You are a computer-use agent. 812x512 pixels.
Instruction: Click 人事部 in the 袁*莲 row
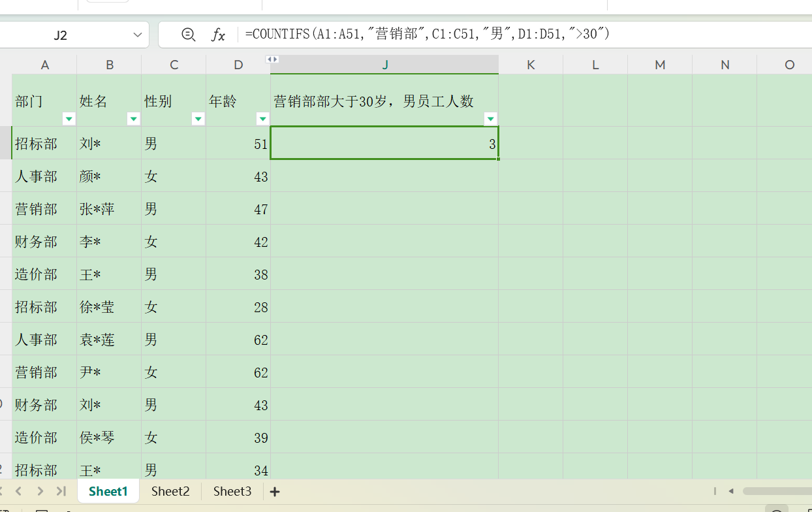(x=44, y=340)
